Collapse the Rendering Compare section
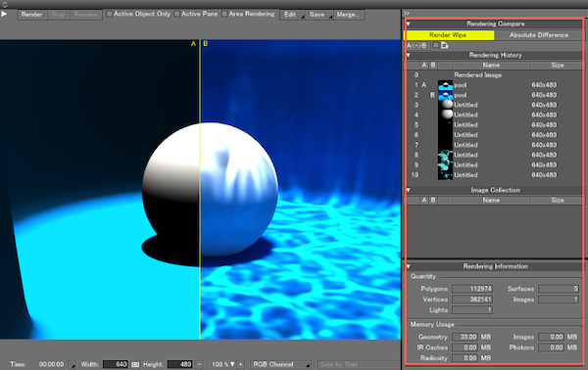The width and height of the screenshot is (588, 370). click(409, 23)
